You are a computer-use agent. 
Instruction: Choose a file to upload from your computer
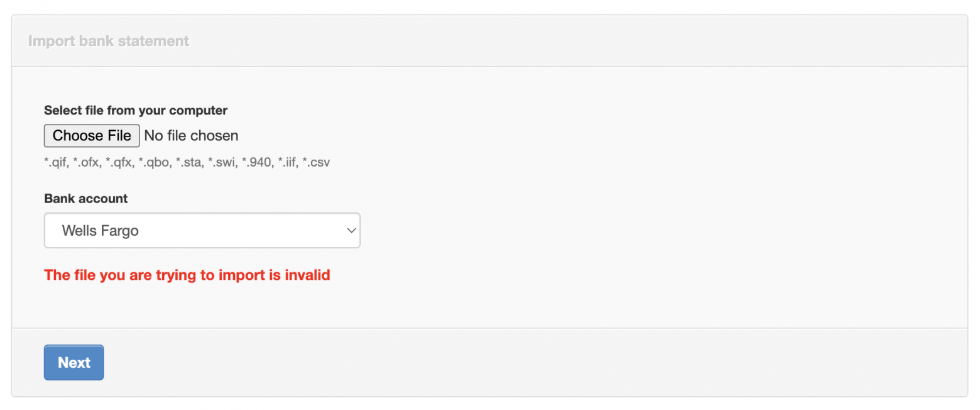coord(91,135)
